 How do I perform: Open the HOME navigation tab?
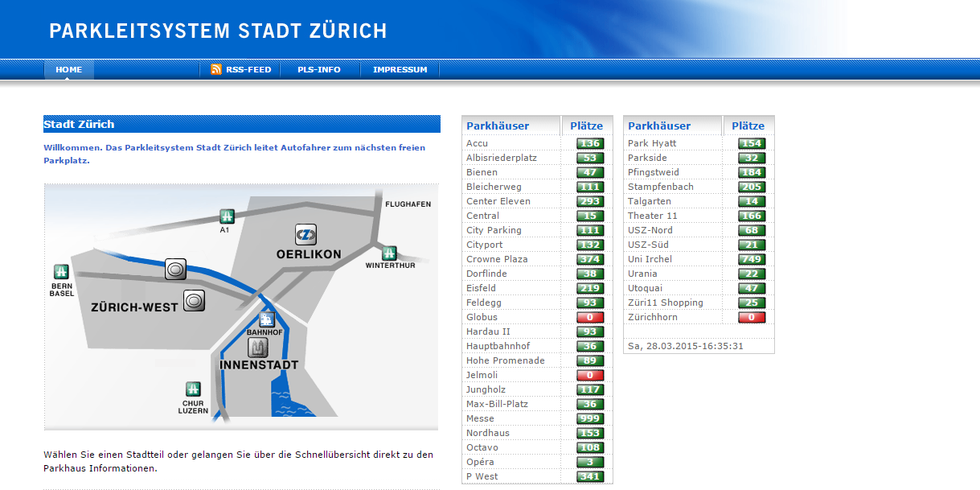click(x=69, y=70)
